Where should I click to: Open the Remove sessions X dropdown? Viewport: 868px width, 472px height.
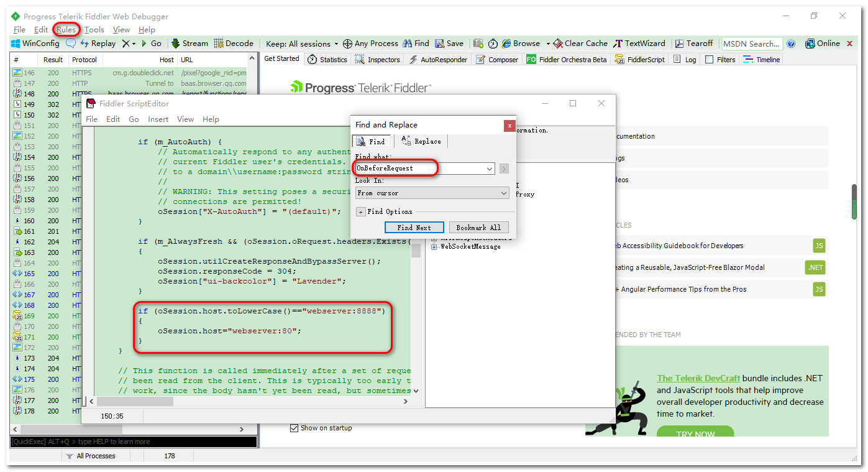(x=129, y=44)
